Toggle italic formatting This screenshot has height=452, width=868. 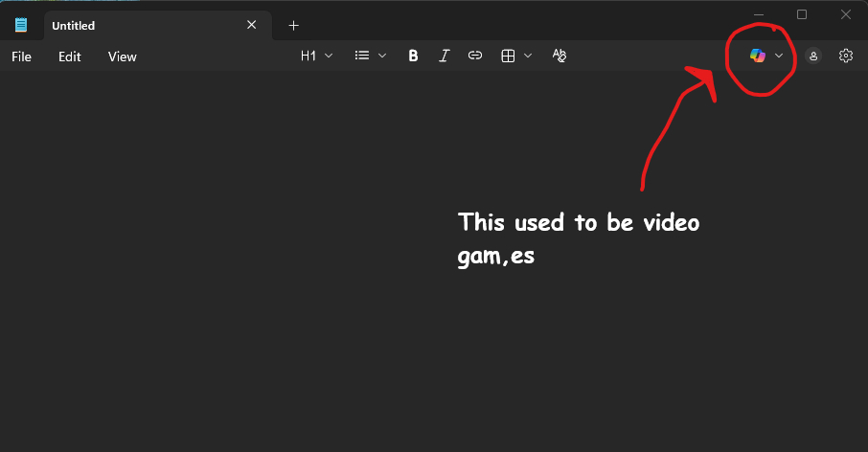(x=444, y=56)
